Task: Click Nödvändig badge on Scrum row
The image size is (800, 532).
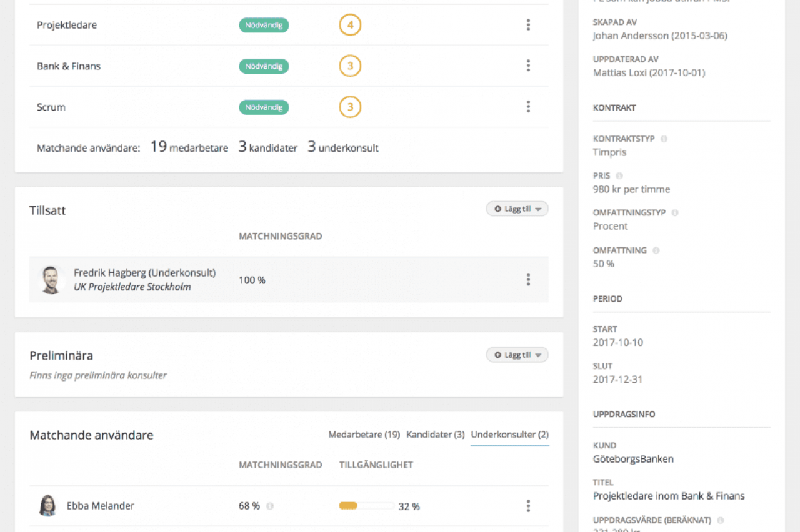Action: 264,107
